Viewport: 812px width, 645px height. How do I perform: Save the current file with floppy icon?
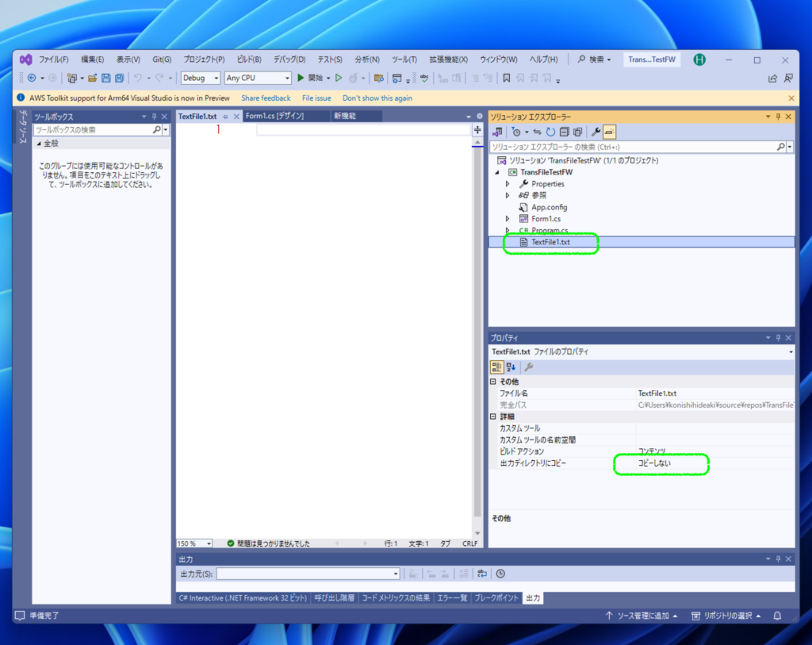106,79
